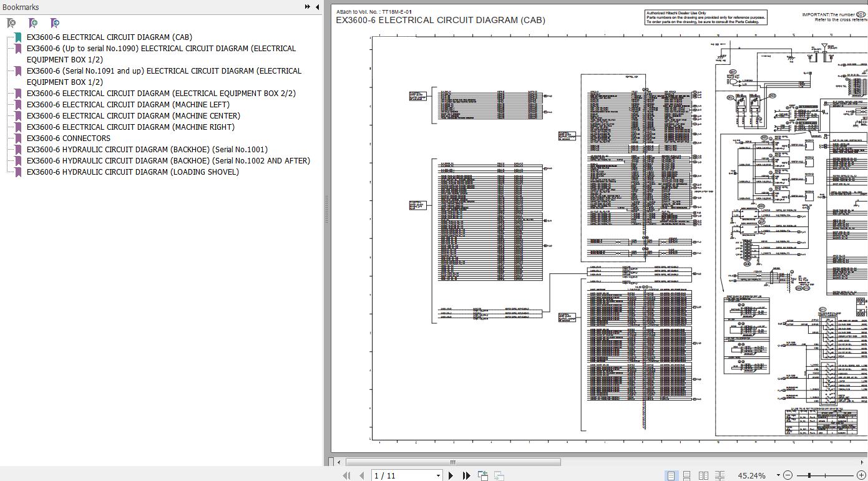This screenshot has height=481, width=868.
Task: Jump to the last page button
Action: 466,475
